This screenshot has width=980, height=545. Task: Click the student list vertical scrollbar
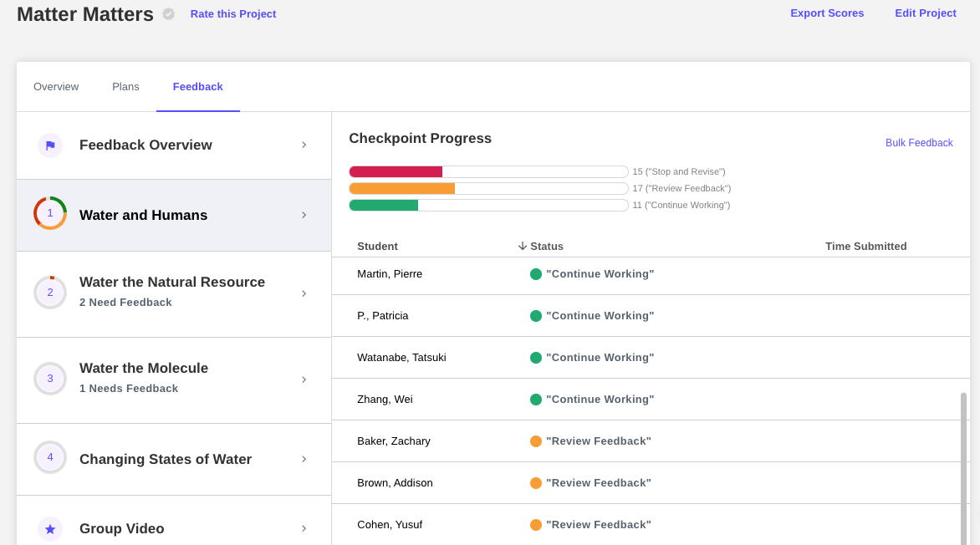click(964, 469)
